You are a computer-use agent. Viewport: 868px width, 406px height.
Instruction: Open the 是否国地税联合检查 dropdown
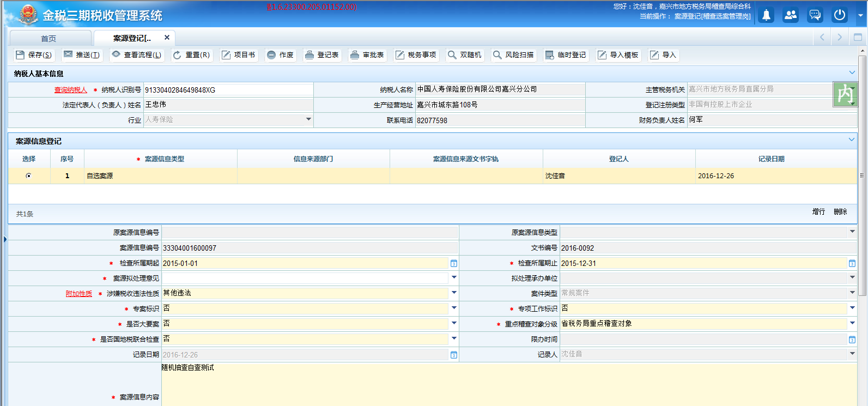454,339
